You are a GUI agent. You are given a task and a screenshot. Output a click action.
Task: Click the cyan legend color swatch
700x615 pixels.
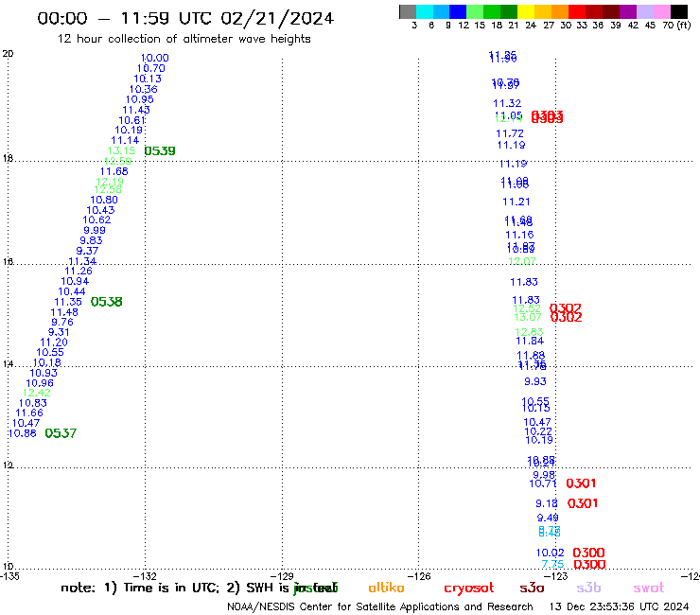425,11
